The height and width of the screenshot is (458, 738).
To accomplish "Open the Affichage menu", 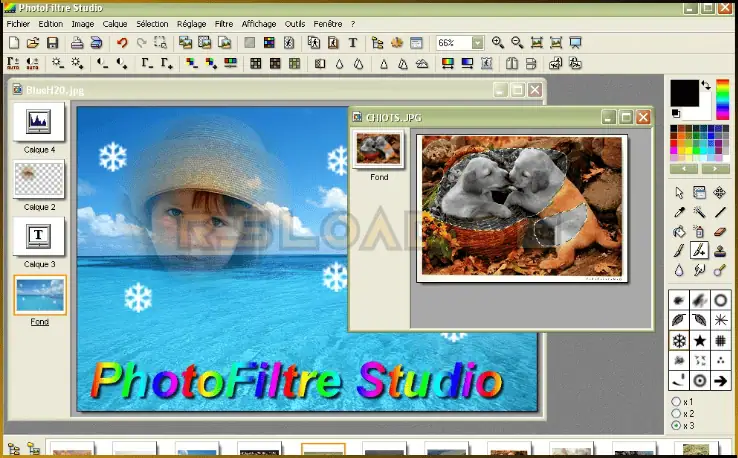I will coord(259,24).
